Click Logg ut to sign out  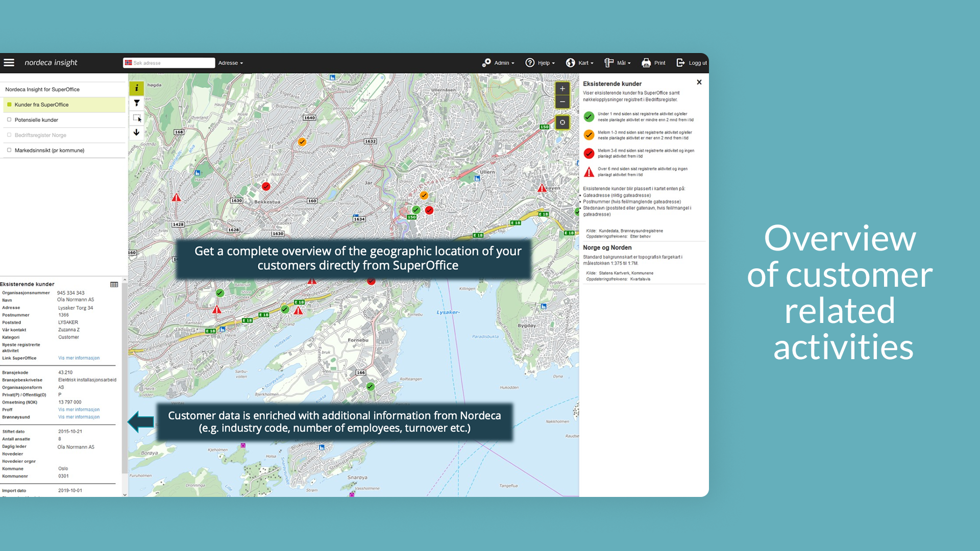click(x=692, y=63)
